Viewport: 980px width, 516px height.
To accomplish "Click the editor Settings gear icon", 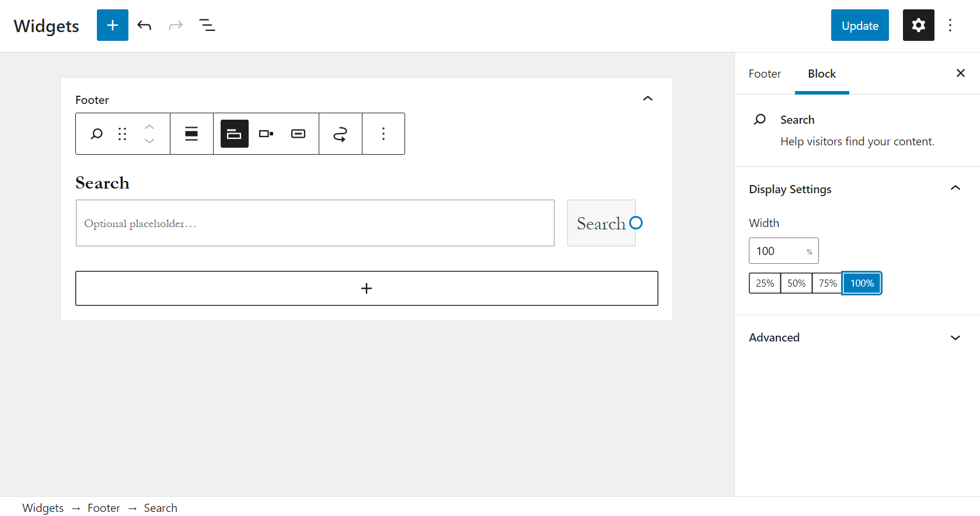I will tap(918, 25).
